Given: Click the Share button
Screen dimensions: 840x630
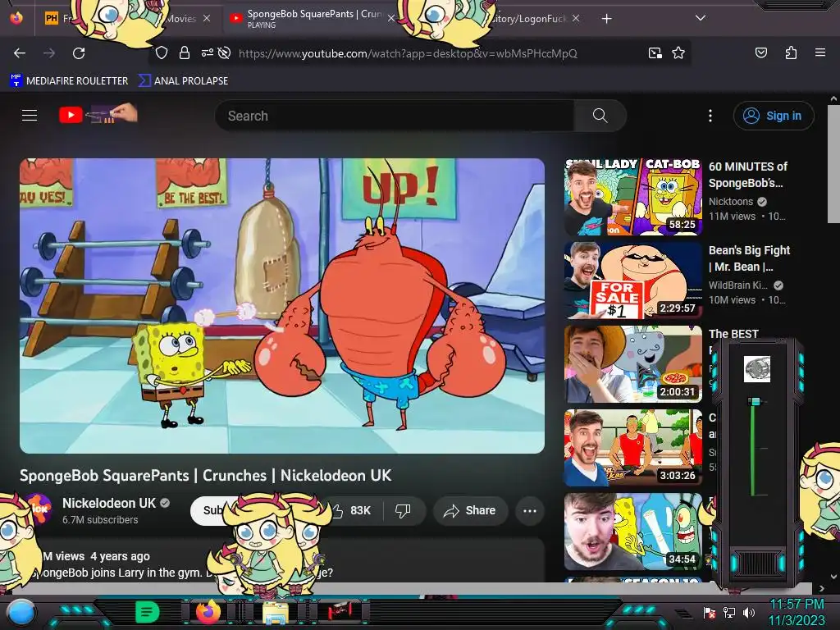Looking at the screenshot, I should pyautogui.click(x=470, y=510).
